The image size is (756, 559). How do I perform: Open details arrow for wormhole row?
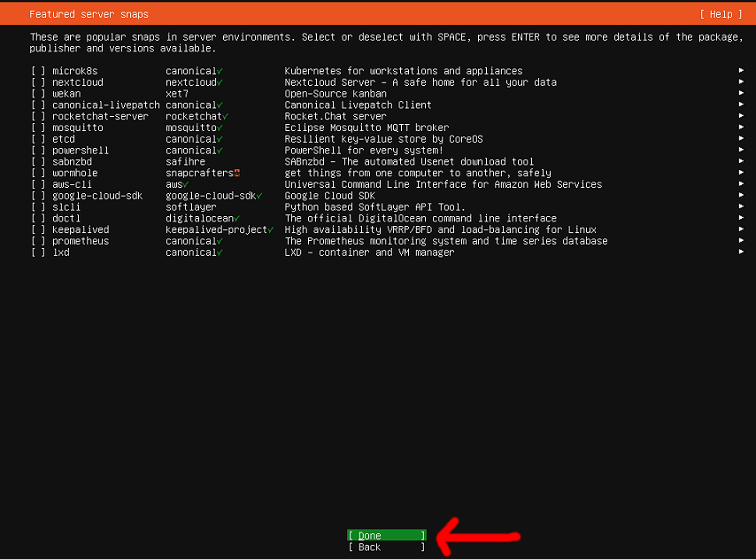(741, 173)
